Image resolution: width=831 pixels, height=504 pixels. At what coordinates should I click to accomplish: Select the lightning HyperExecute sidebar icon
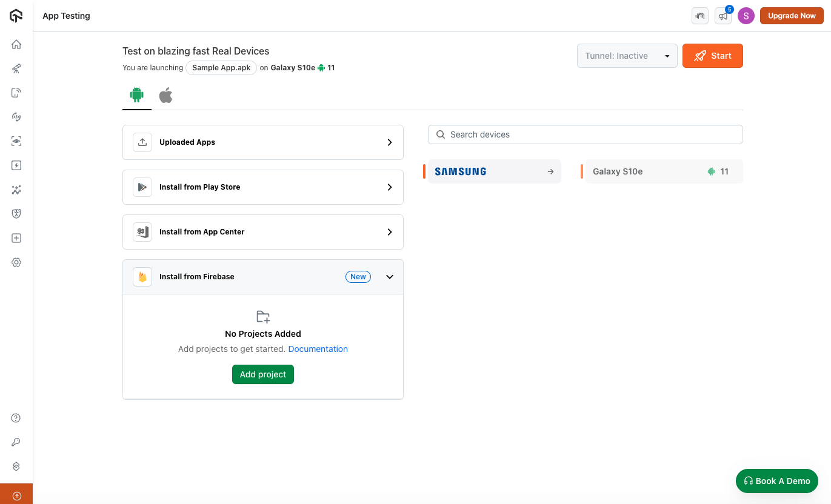tap(16, 165)
